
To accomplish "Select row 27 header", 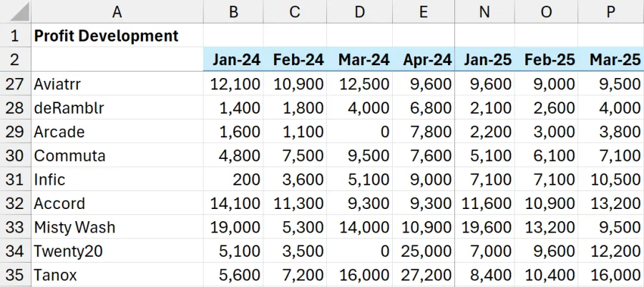I will (14, 84).
